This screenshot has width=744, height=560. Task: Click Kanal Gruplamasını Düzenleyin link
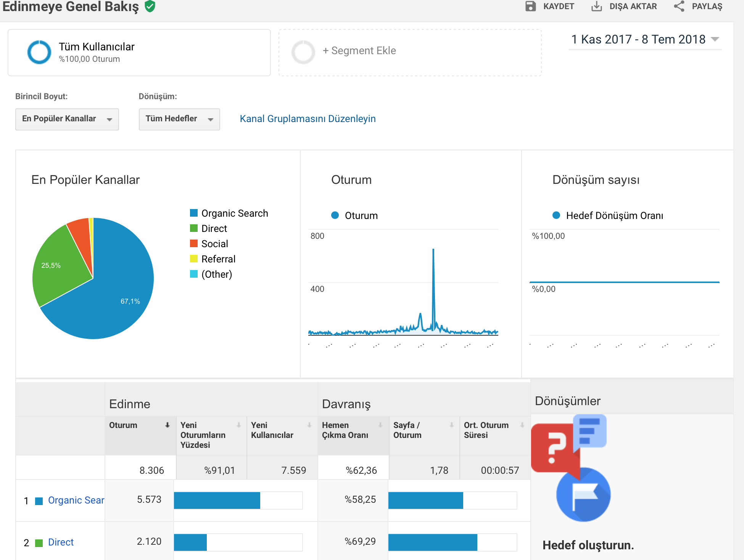[308, 119]
